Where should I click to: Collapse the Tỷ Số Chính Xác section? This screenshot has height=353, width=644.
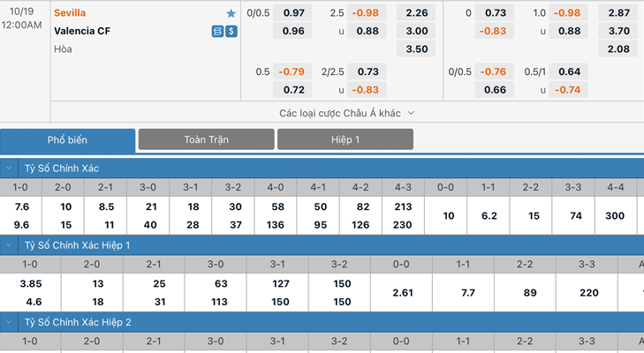point(9,169)
